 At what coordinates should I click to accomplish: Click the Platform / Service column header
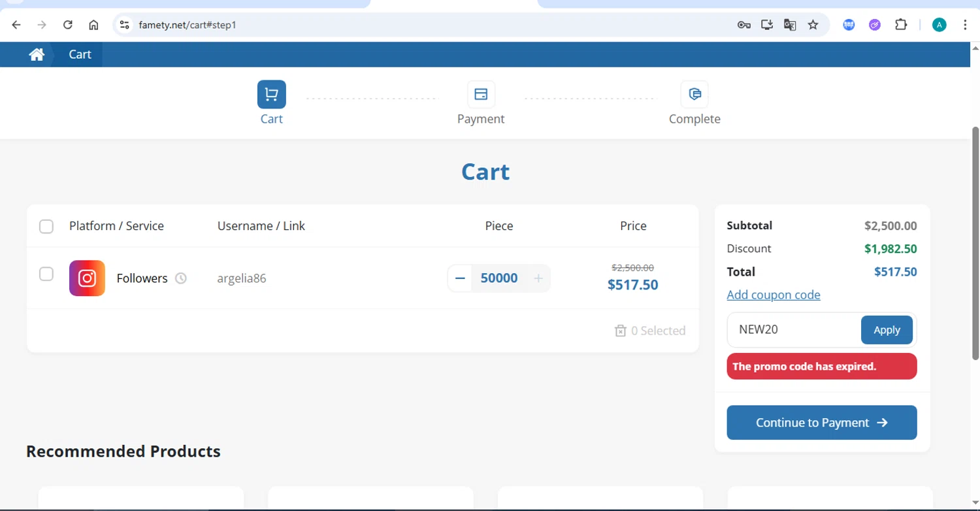pos(116,226)
